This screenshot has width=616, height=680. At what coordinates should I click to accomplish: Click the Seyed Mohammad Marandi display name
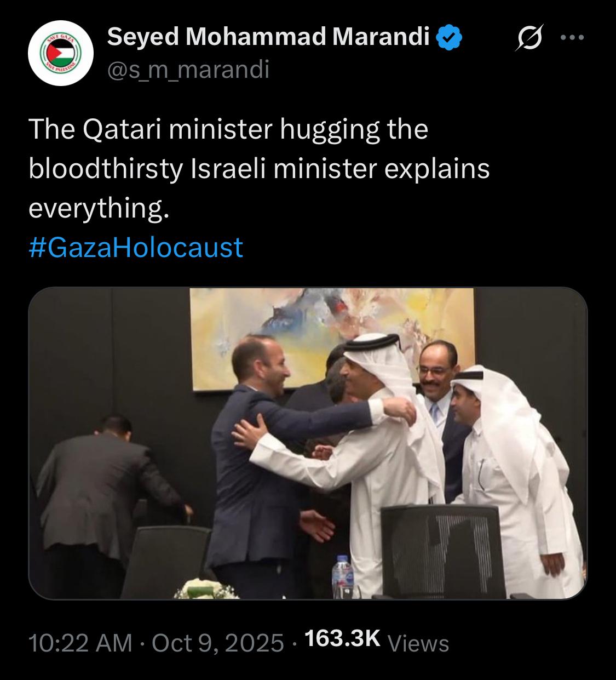[x=268, y=37]
